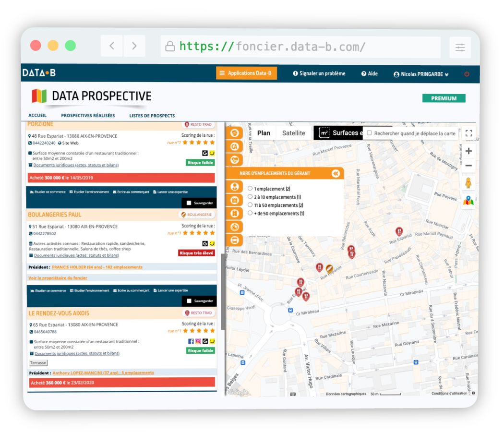This screenshot has width=504, height=432.
Task: Click 'Ecrire au commerçant' for Boulangeries Paul
Action: click(x=131, y=290)
